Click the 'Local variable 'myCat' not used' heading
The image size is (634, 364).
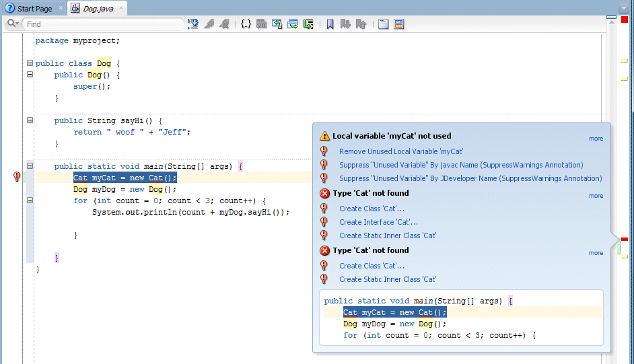pos(392,136)
